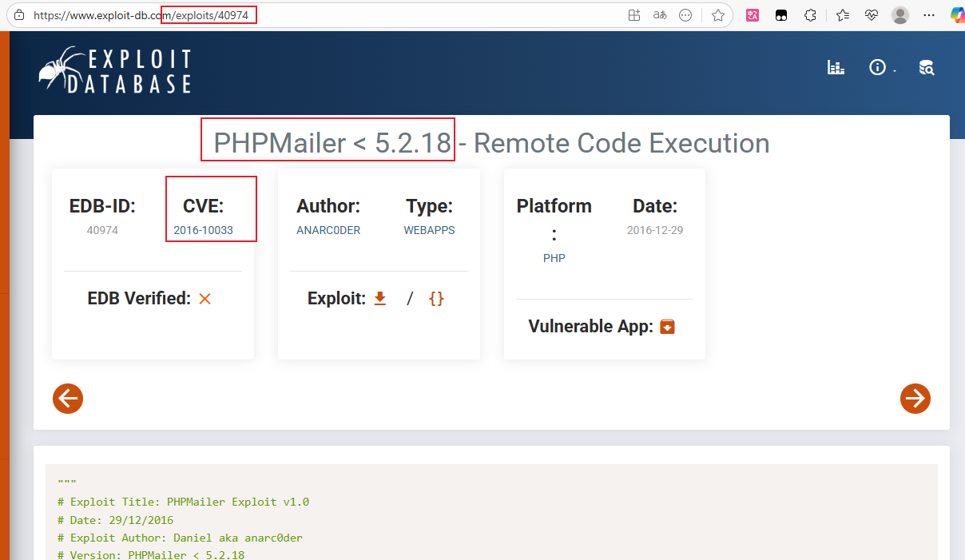Go to next exploit with right arrow
This screenshot has width=965, height=560.
915,398
